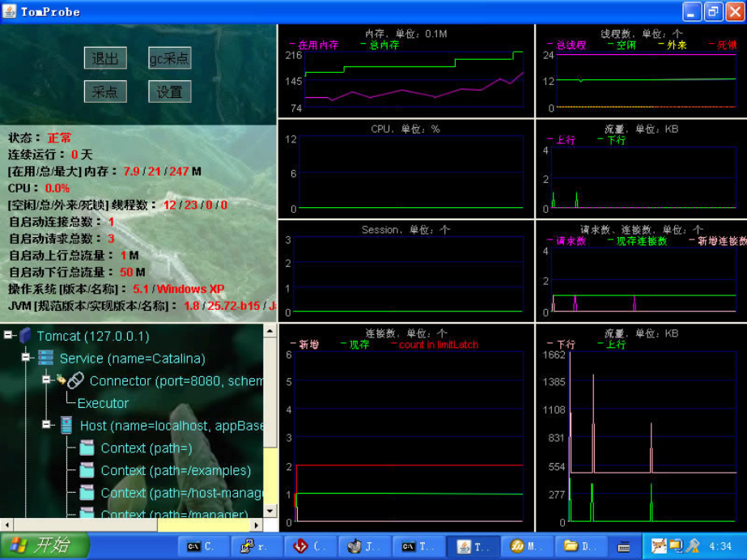Screen dimensions: 747x560
Task: Click the Session chart title
Action: (x=405, y=230)
